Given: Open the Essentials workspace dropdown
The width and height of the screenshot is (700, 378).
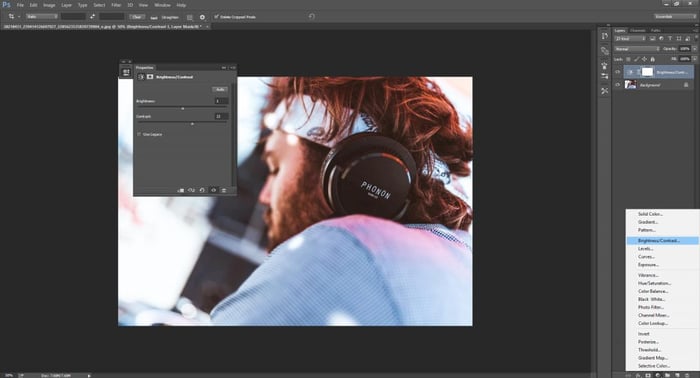Looking at the screenshot, I should pyautogui.click(x=675, y=17).
